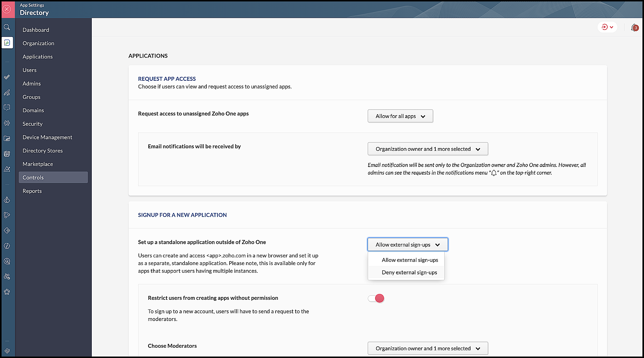Image resolution: width=644 pixels, height=358 pixels.
Task: Select Deny external sign-ups option
Action: [409, 272]
